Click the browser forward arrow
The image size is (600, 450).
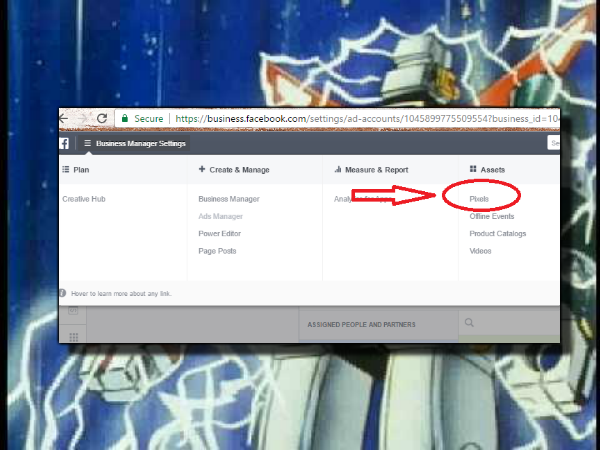pyautogui.click(x=83, y=118)
